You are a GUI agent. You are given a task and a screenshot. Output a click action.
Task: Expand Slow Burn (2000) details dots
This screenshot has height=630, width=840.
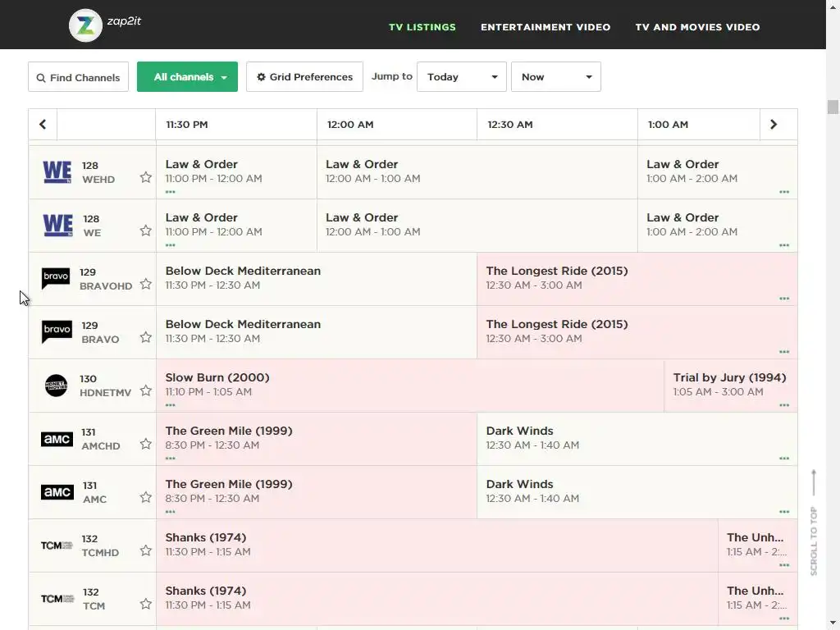[171, 405]
